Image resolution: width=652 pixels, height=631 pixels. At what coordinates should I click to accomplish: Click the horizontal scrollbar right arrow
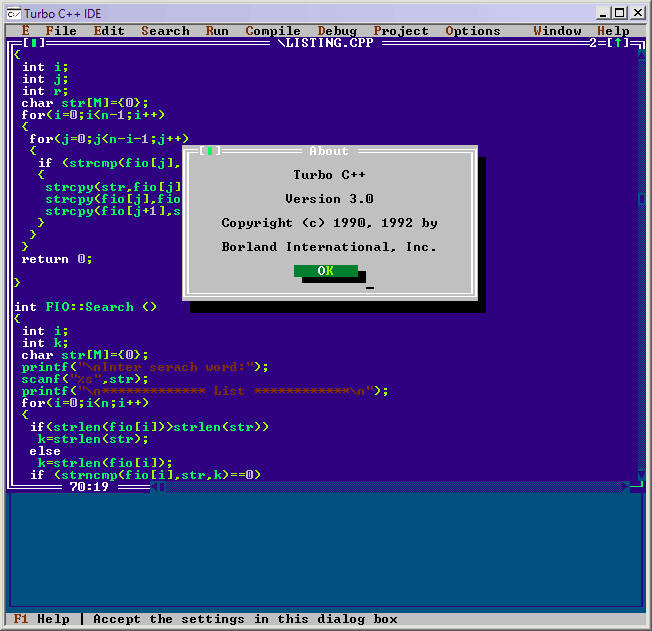(626, 487)
